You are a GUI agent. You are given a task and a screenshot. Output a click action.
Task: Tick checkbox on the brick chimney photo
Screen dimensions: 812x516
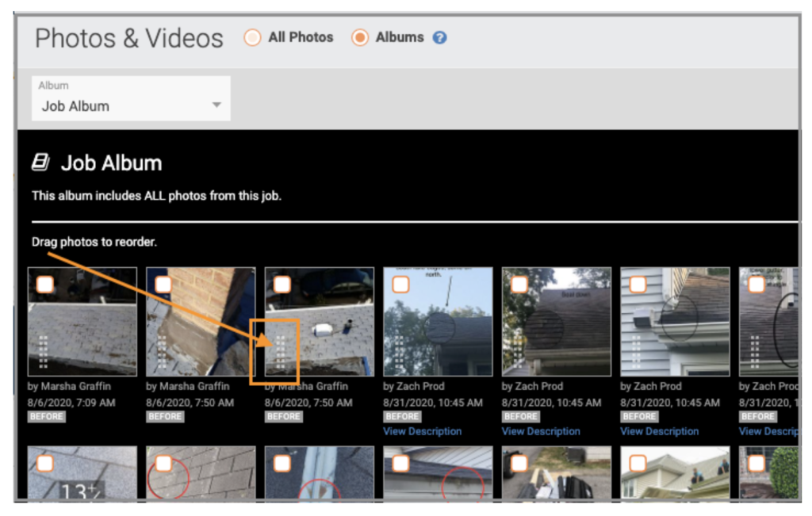[163, 284]
